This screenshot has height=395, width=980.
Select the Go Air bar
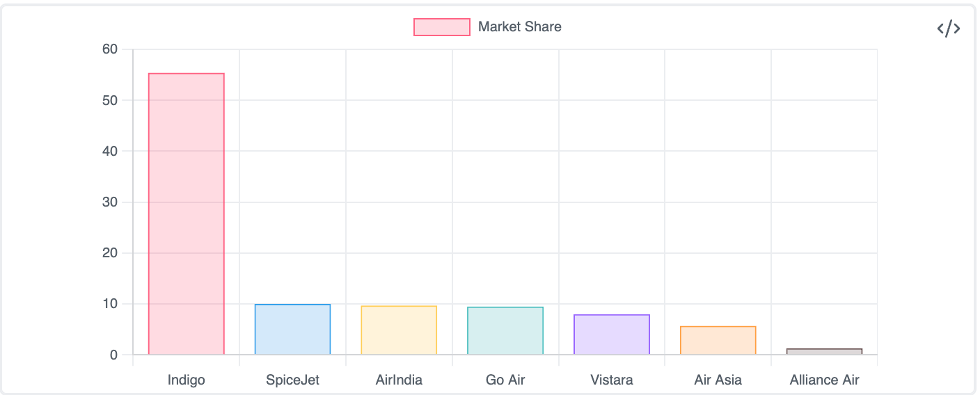[505, 331]
